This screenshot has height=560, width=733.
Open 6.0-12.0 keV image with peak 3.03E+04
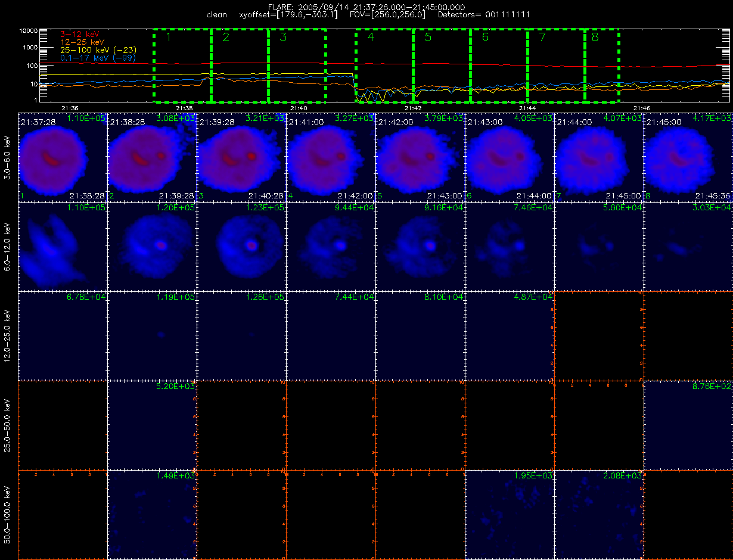click(x=688, y=246)
